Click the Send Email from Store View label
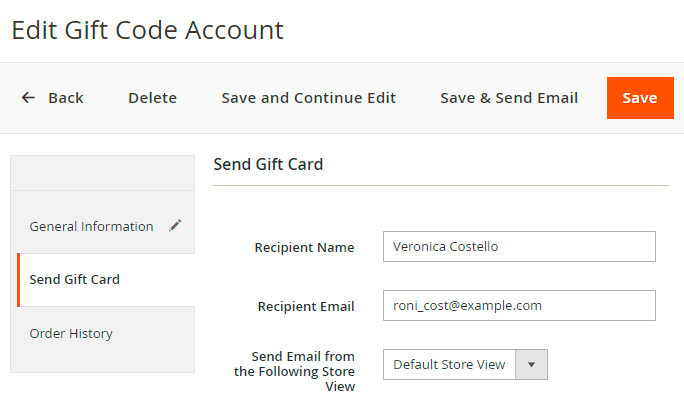The width and height of the screenshot is (684, 409). 295,371
